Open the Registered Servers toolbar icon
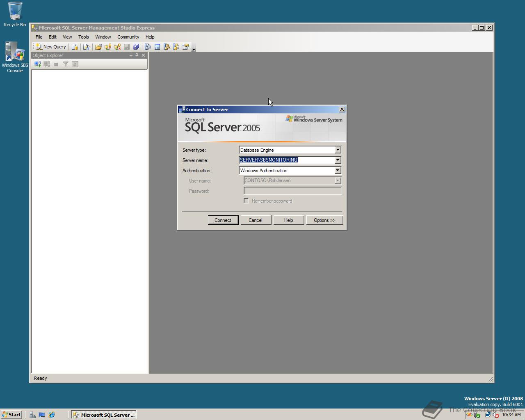 (x=148, y=47)
